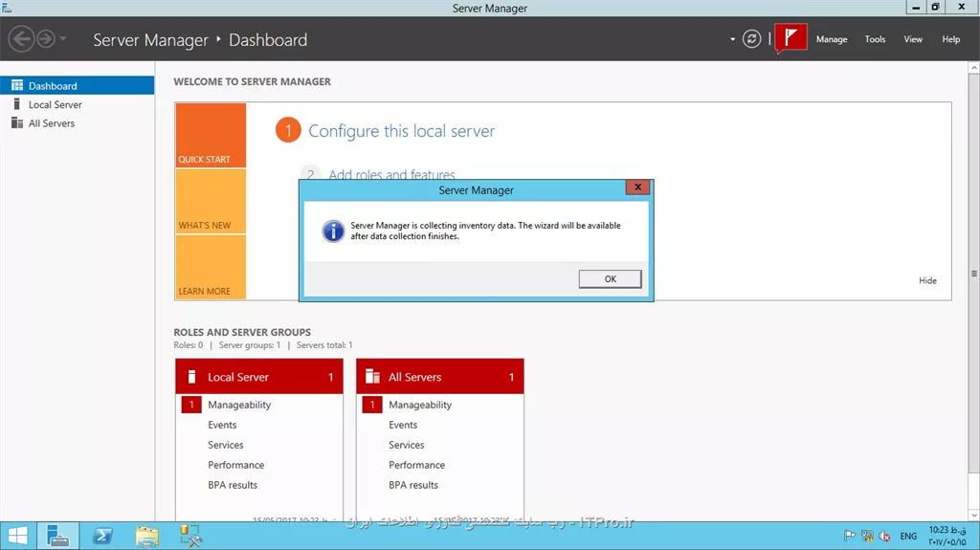
Task: Click the back navigation arrow
Action: click(x=21, y=39)
